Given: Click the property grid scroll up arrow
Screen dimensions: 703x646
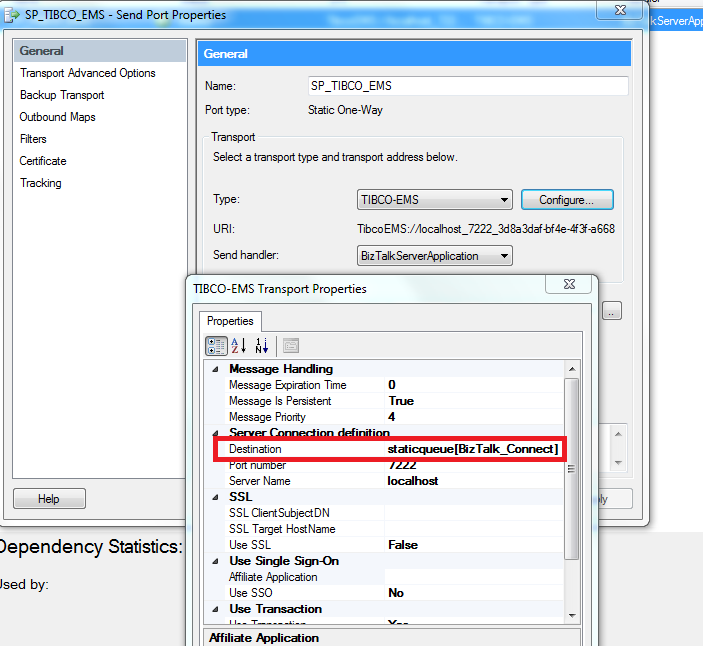Looking at the screenshot, I should tap(572, 369).
